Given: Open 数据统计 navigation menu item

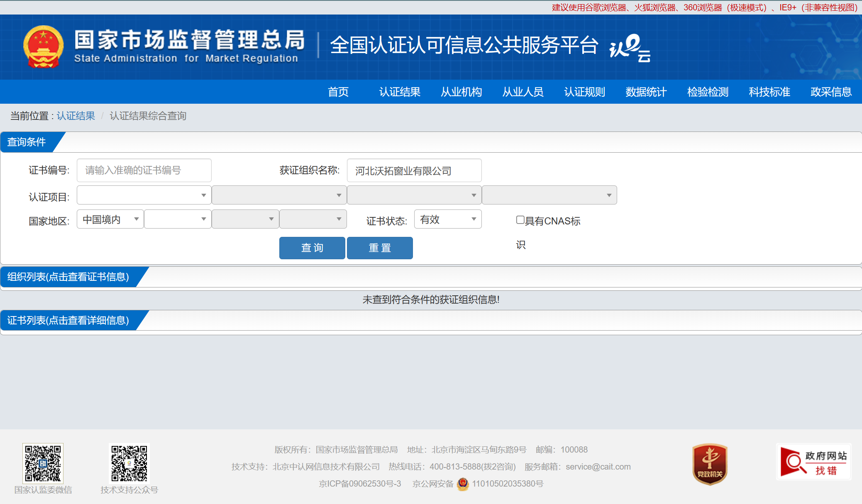Looking at the screenshot, I should (646, 92).
